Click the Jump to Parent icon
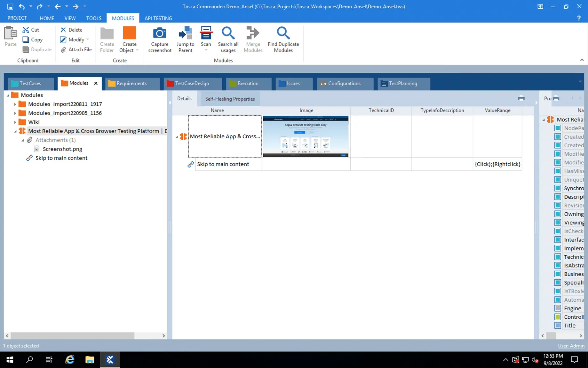 185,33
